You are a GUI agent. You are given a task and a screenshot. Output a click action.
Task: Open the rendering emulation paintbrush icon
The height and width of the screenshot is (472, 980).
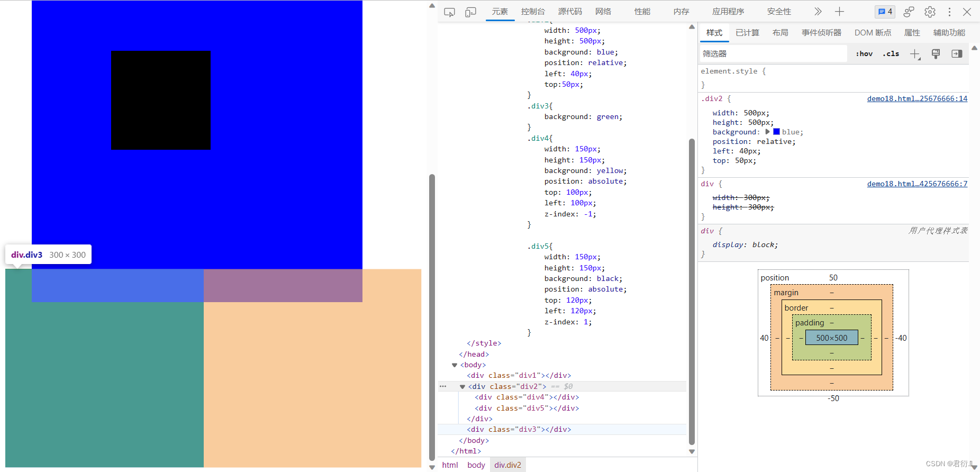936,54
